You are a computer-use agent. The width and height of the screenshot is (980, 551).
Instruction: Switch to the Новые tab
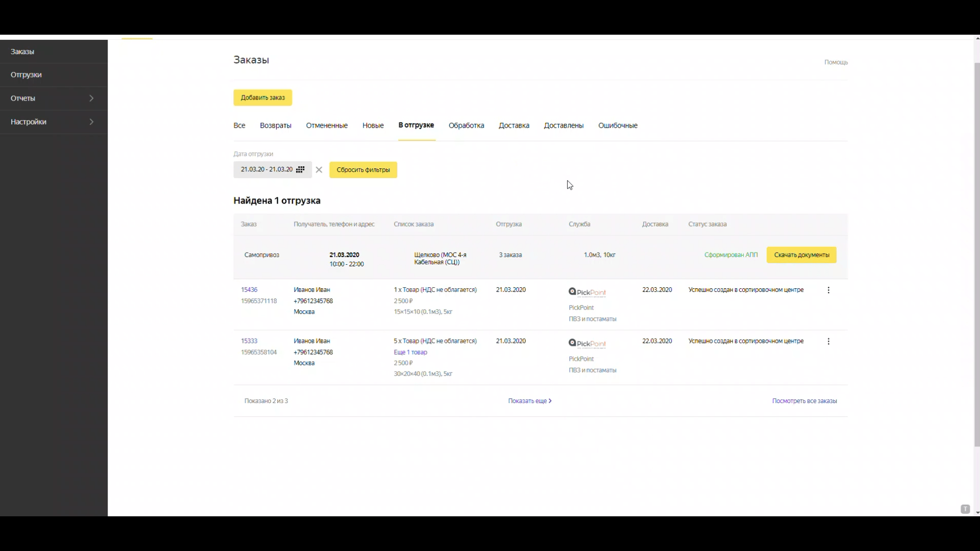pos(373,126)
